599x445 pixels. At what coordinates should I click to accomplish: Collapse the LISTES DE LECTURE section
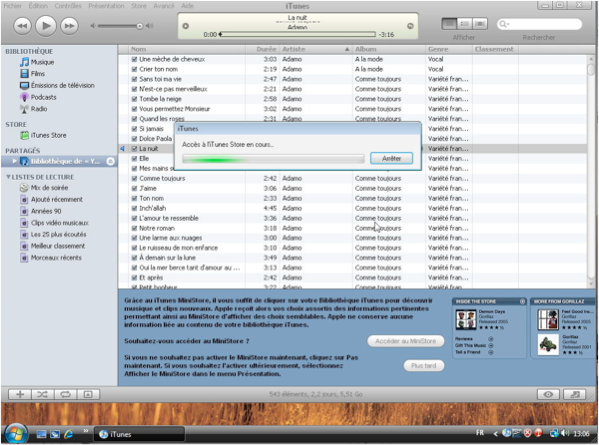8,177
